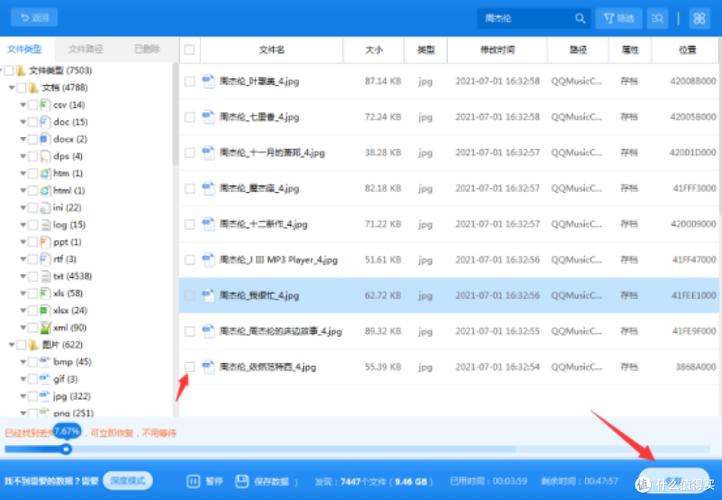Tick the 文件类型 (7503) root checkbox
722x500 pixels.
pyautogui.click(x=9, y=70)
